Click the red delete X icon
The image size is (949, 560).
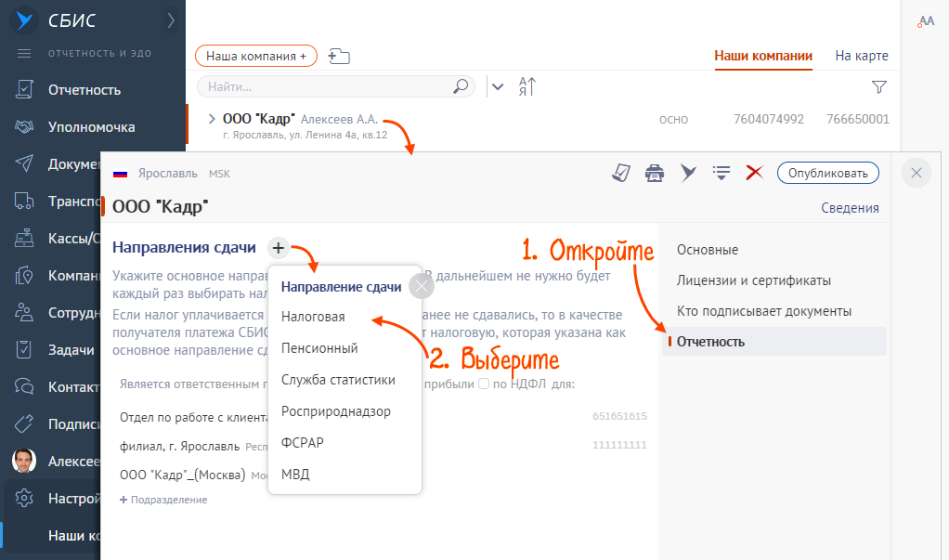(754, 173)
